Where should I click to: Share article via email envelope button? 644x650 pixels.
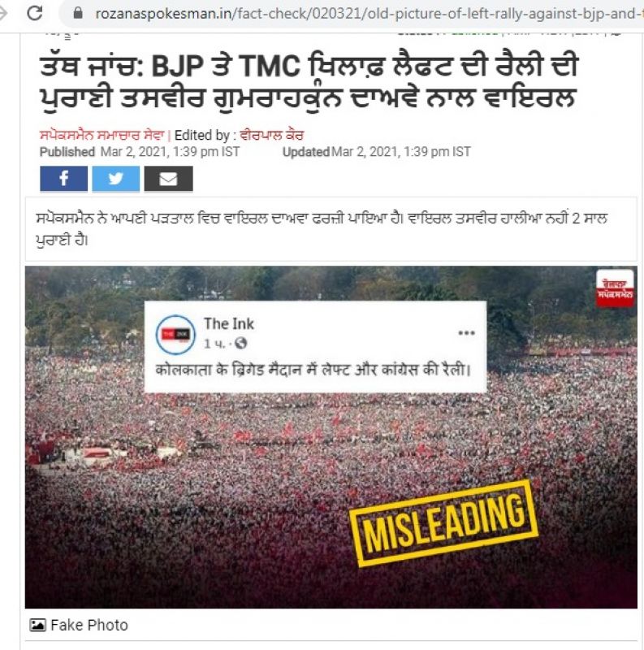click(168, 179)
